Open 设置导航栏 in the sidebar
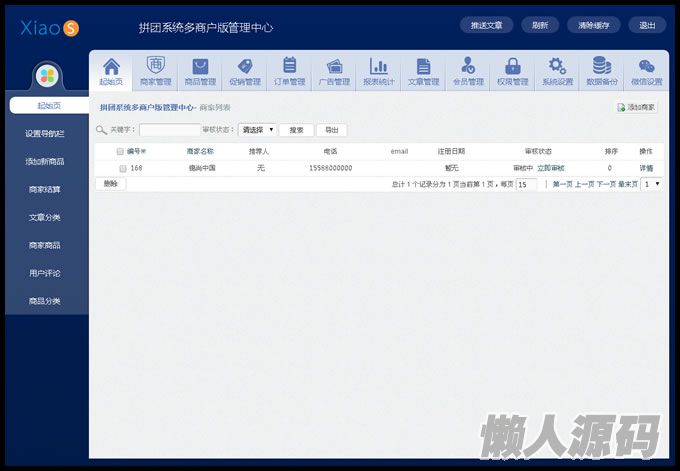The width and height of the screenshot is (680, 471). (45, 134)
